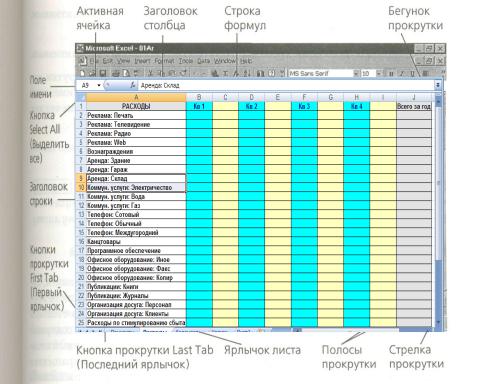Viewport: 490px width, 384px height.
Task: Click formula bar text Аренда: Склад
Action: coord(160,85)
